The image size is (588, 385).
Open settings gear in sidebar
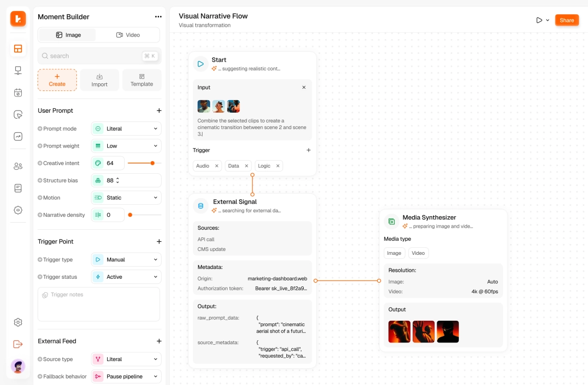(x=18, y=322)
